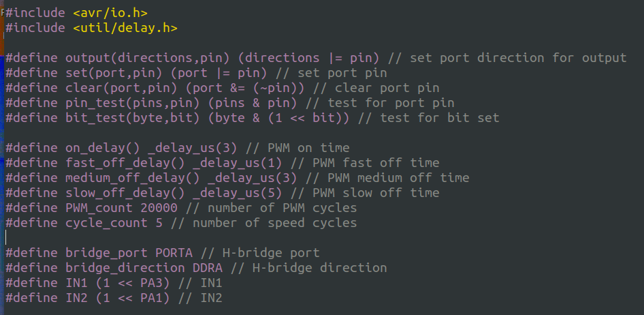644x315 pixels.
Task: Click the <avr/io.h> include header
Action: click(x=109, y=13)
